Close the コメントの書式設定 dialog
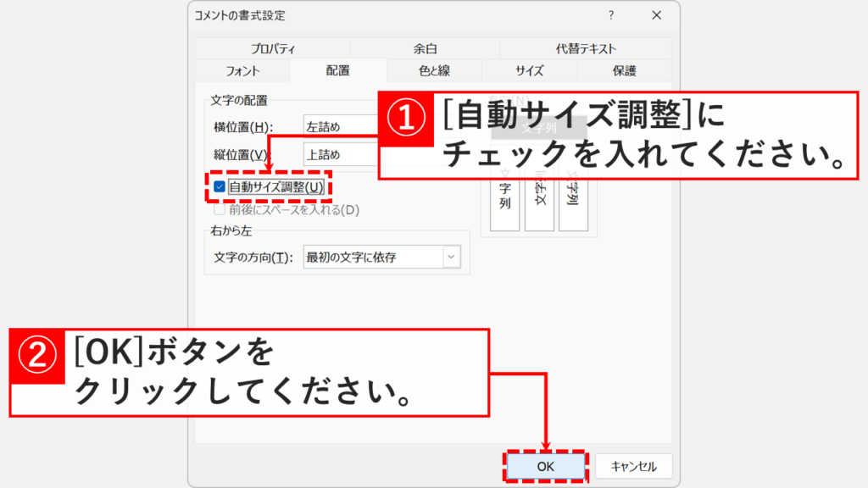Image resolution: width=868 pixels, height=488 pixels. [657, 15]
